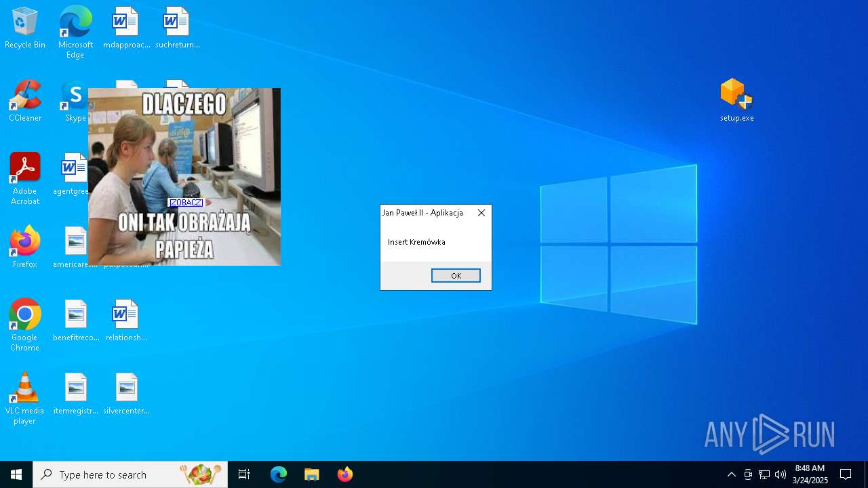Click the ZOBACZ link on the meme image
The width and height of the screenshot is (868, 488).
coord(186,203)
